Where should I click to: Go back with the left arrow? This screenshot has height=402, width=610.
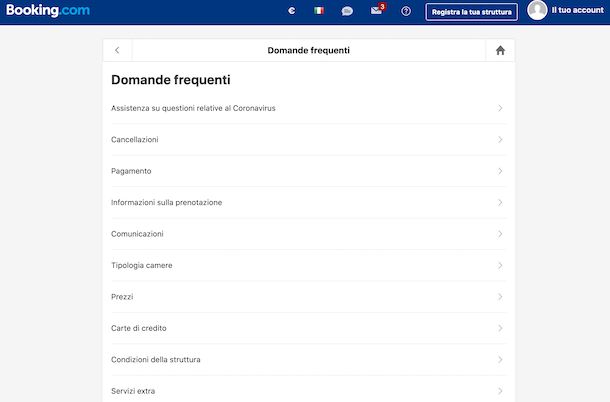117,50
